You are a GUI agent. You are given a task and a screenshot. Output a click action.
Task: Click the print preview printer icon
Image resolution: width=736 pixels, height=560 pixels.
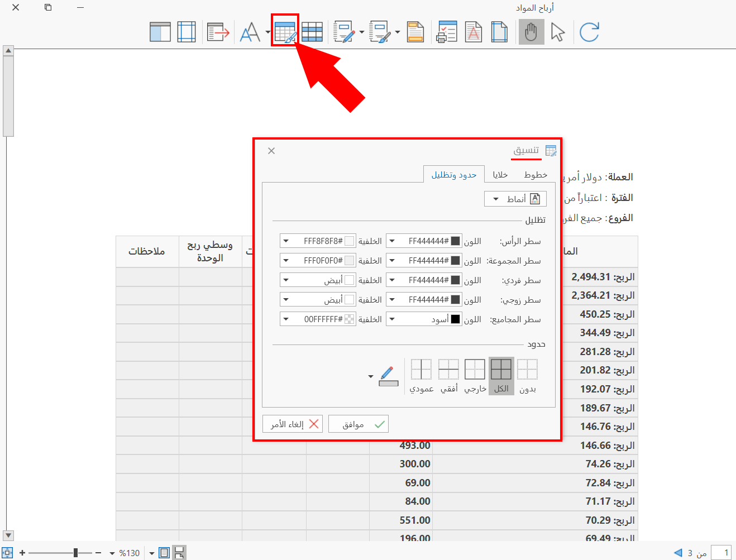tap(447, 32)
